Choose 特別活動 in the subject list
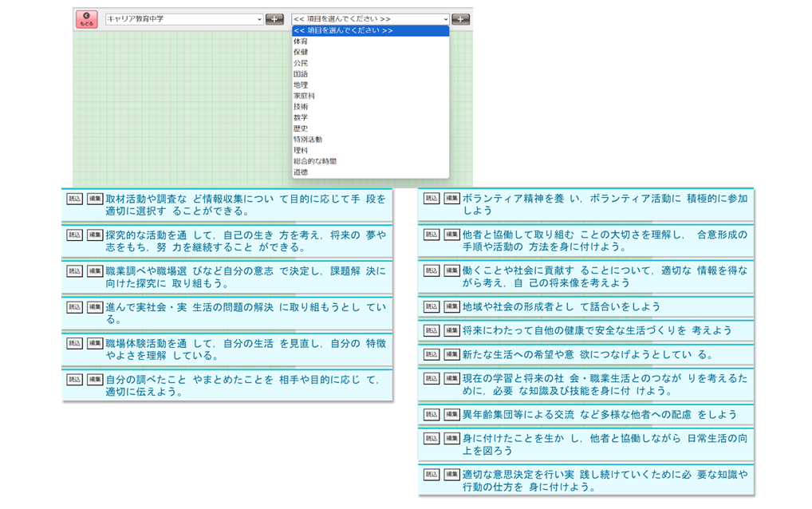 308,139
